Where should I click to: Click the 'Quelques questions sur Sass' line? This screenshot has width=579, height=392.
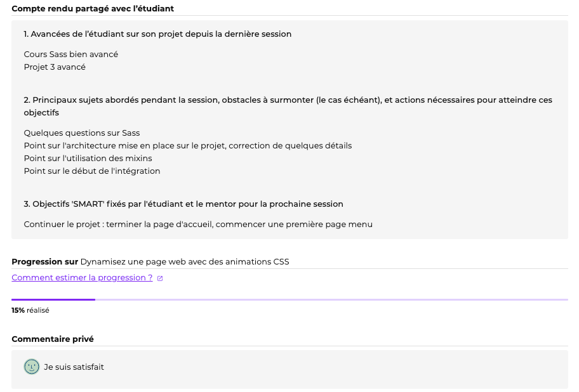(82, 133)
